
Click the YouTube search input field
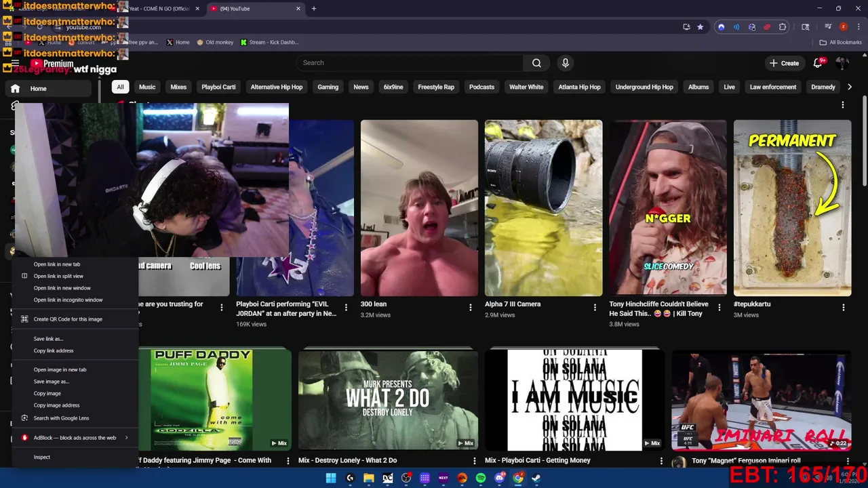point(409,63)
